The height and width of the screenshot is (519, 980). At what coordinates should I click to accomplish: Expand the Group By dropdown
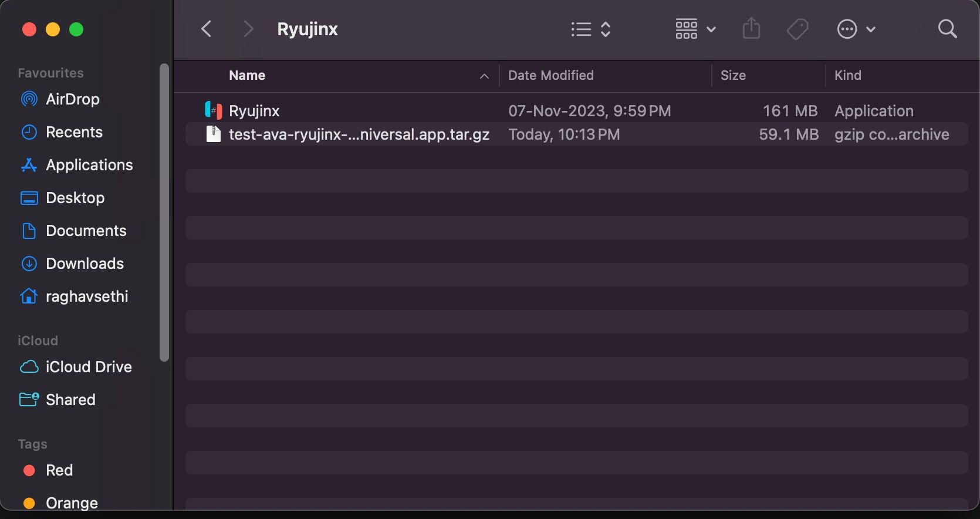695,29
